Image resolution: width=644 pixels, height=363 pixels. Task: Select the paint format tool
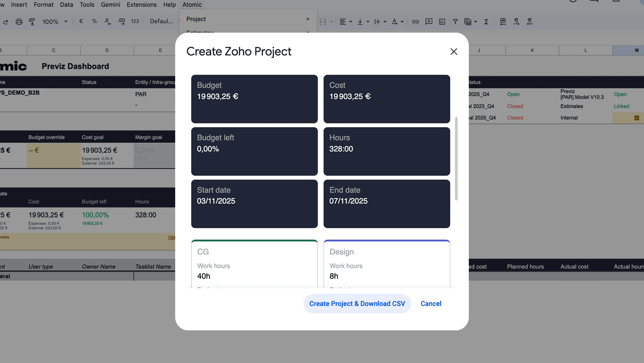tap(32, 22)
